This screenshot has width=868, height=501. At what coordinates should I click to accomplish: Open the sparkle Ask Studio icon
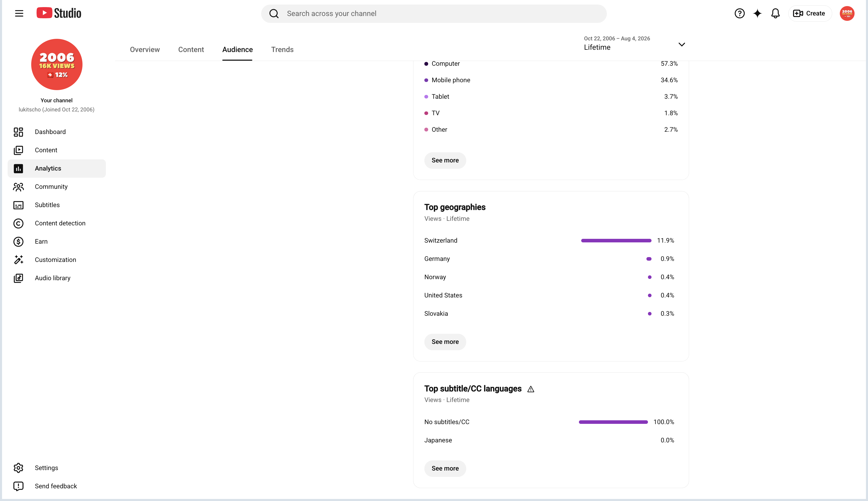757,13
